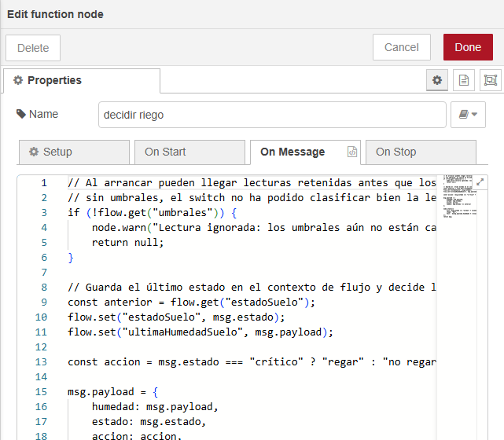Switch to the On Start tab
504x440 pixels.
pos(189,152)
